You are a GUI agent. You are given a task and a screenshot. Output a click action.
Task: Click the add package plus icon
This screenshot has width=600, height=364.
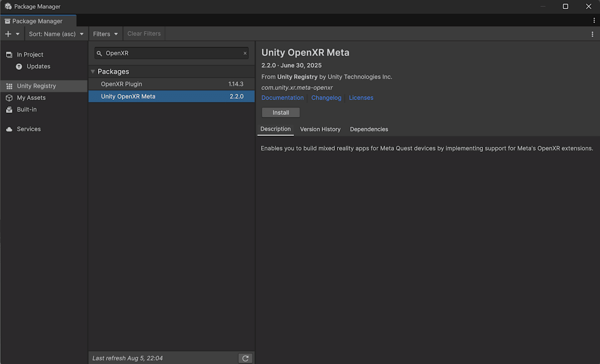pos(8,34)
